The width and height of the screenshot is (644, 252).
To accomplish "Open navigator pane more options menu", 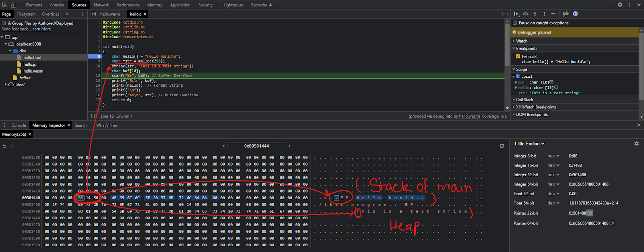I will tap(82, 14).
